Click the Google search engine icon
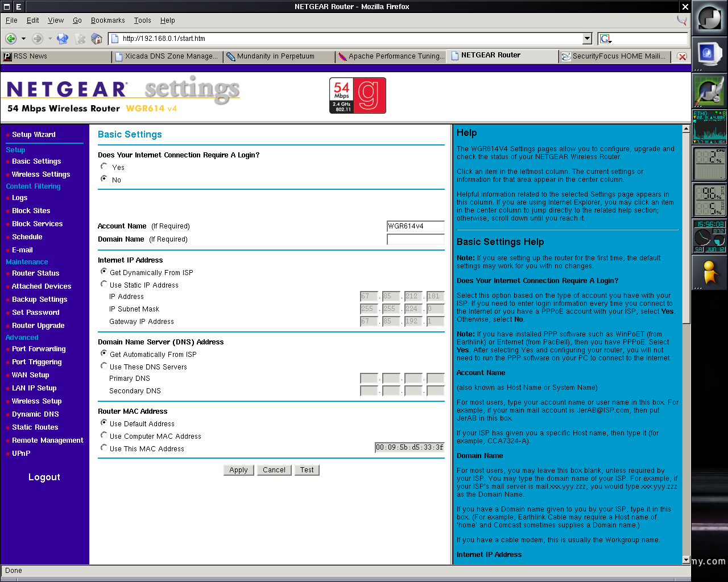The width and height of the screenshot is (728, 582). [x=605, y=39]
